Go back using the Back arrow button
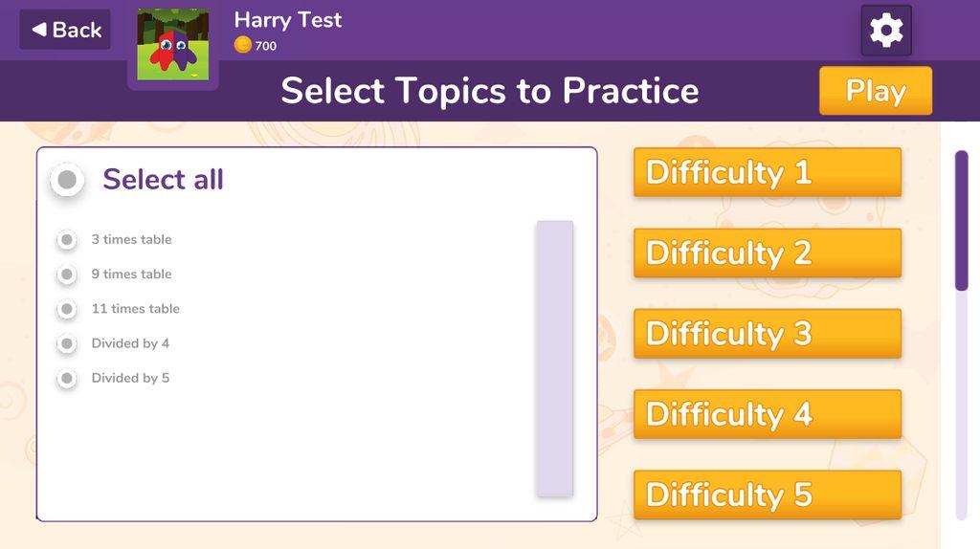 point(65,30)
